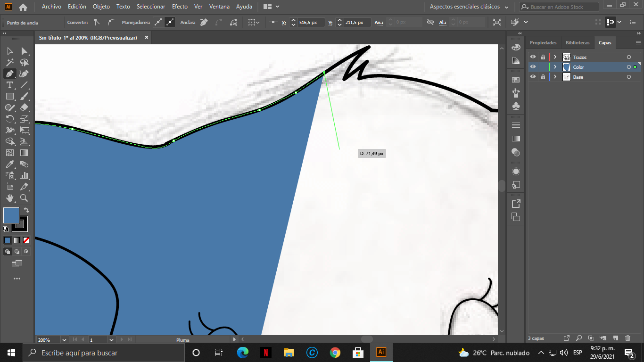Open the Capas panel options menu
644x362 pixels.
pos(638,42)
